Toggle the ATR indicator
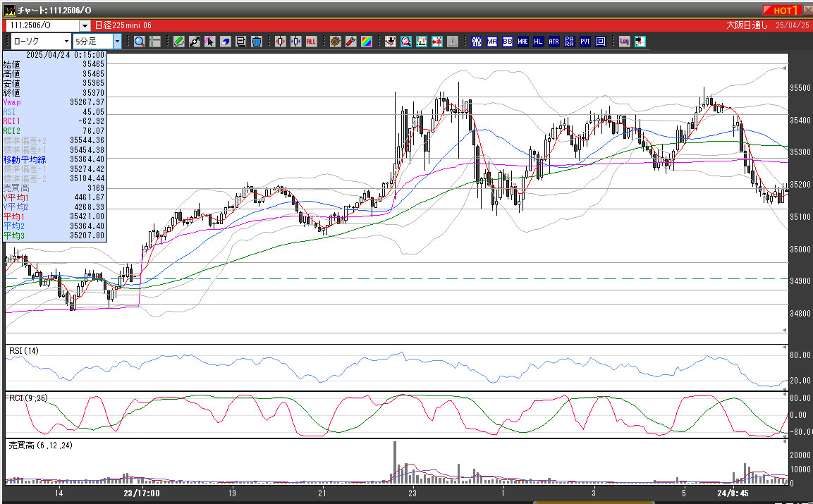Image resolution: width=813 pixels, height=504 pixels. 554,42
